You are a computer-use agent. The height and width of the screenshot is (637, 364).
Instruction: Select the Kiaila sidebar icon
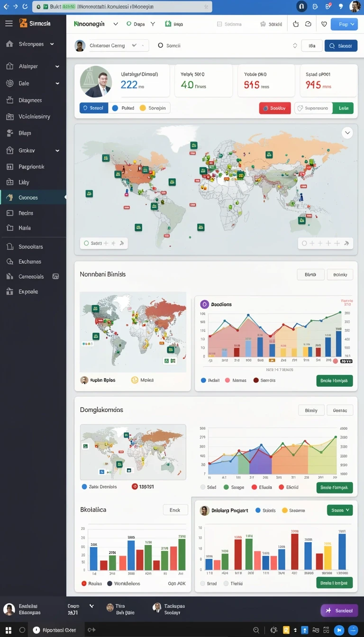9,228
